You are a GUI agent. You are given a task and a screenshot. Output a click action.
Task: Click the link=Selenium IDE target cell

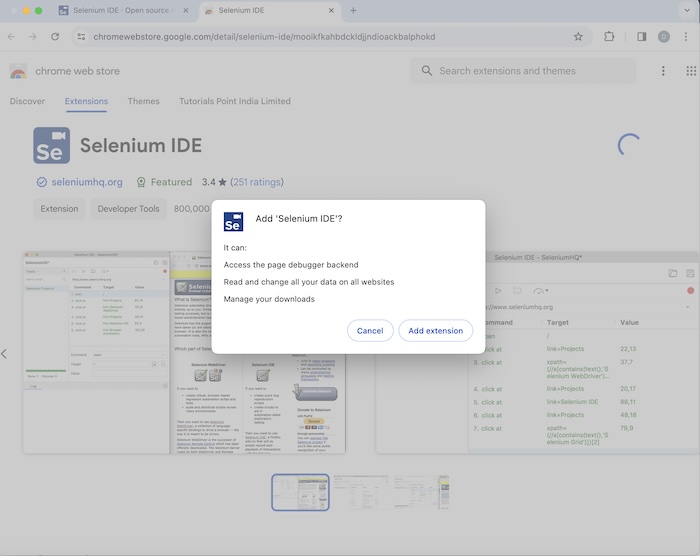pyautogui.click(x=572, y=401)
